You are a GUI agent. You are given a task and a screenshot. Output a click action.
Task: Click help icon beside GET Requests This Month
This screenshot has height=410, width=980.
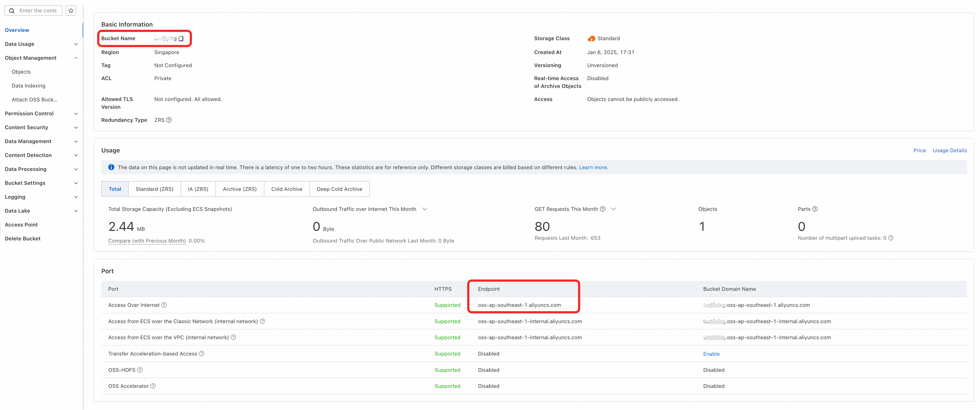pyautogui.click(x=603, y=209)
